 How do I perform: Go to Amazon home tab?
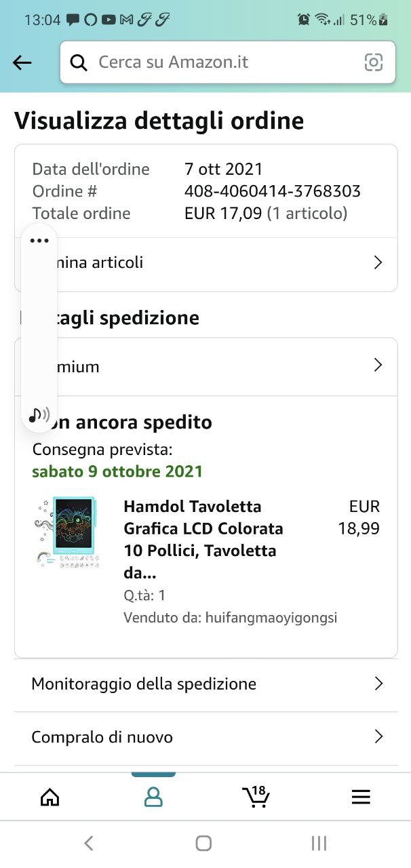pyautogui.click(x=50, y=797)
